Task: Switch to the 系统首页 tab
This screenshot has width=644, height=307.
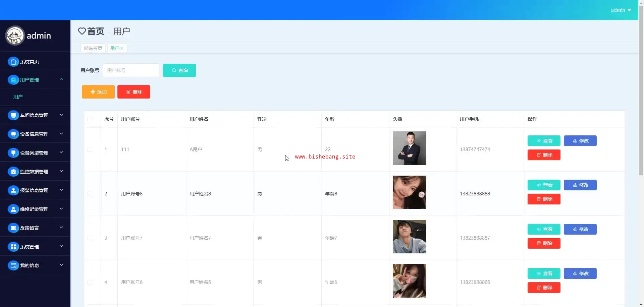Action: coord(93,48)
